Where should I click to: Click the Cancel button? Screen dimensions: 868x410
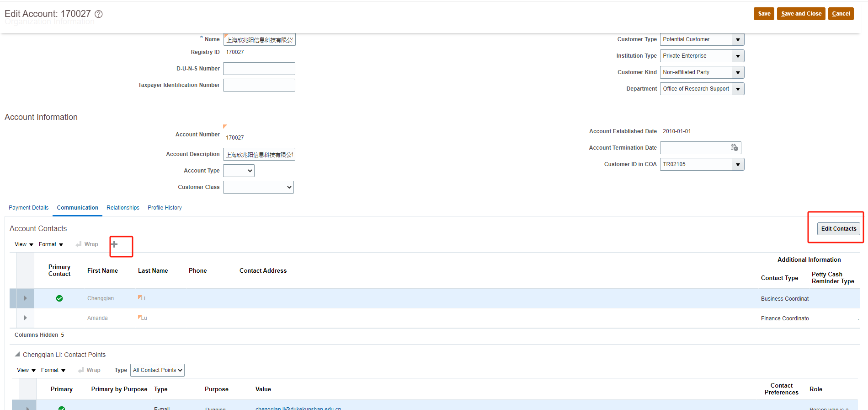point(841,14)
